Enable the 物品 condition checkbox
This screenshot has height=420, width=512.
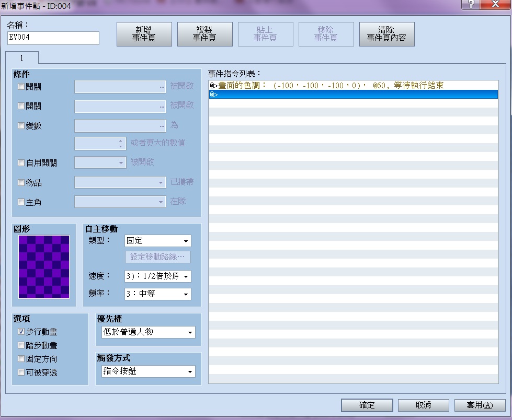pyautogui.click(x=21, y=183)
